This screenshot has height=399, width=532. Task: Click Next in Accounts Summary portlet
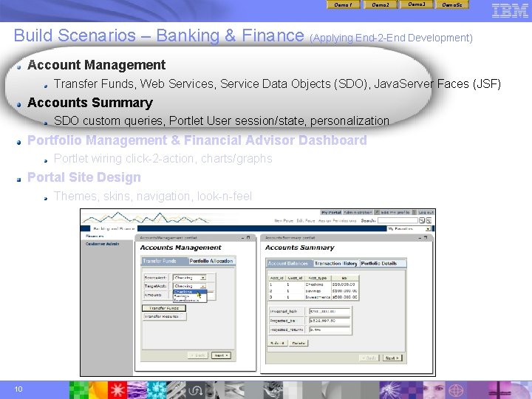[392, 358]
